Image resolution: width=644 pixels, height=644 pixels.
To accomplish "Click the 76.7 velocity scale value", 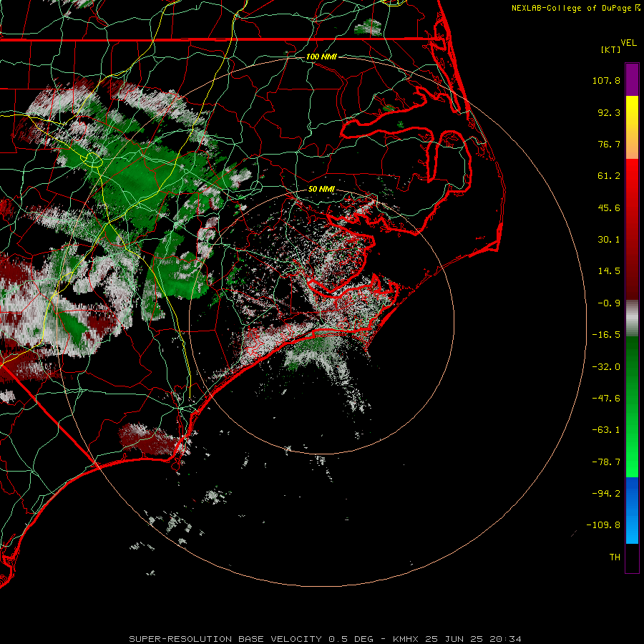I will 609,144.
